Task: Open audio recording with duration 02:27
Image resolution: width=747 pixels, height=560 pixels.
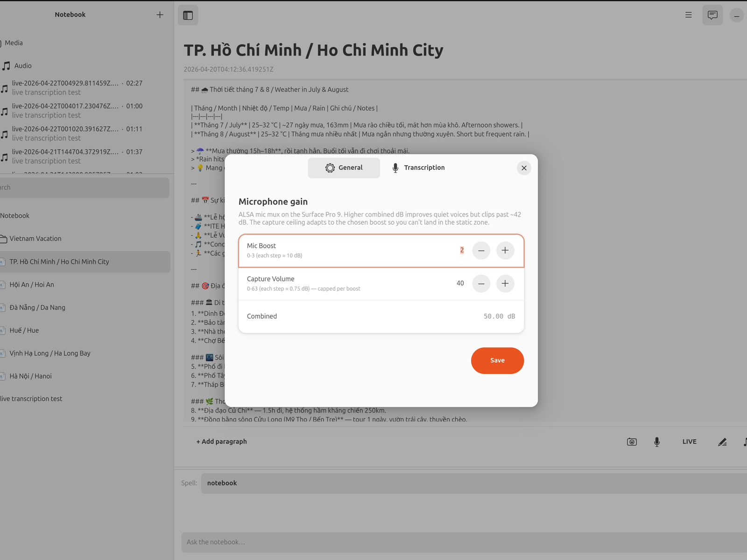Action: click(x=77, y=88)
